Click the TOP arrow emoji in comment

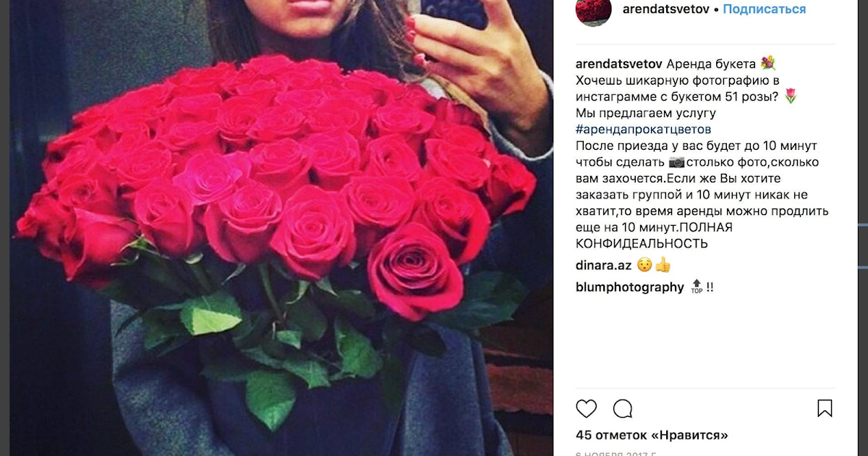coord(697,287)
